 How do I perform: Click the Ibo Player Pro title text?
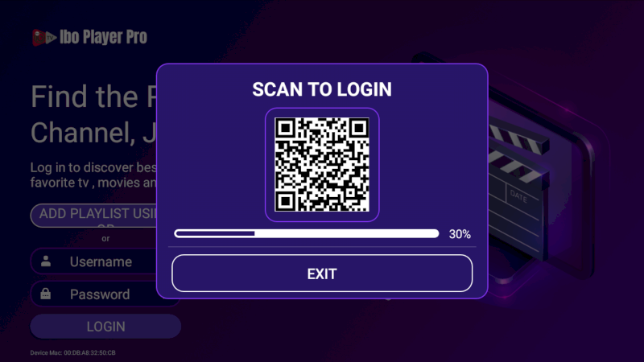(103, 37)
